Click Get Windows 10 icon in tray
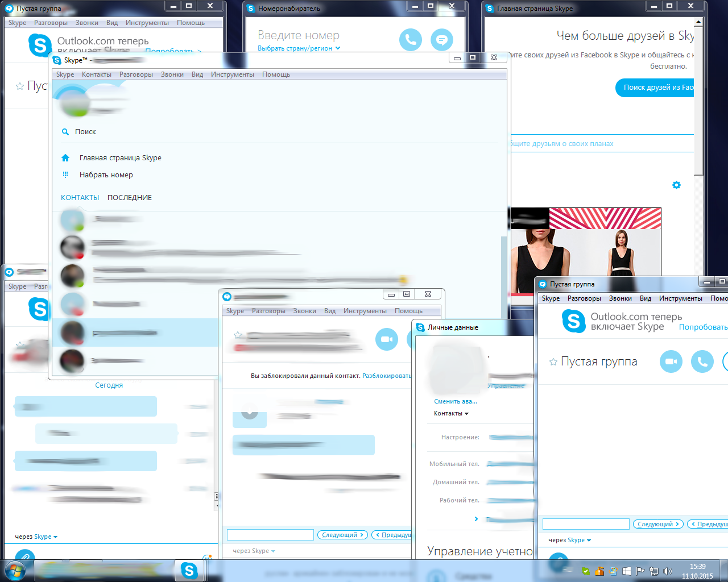 click(x=627, y=571)
